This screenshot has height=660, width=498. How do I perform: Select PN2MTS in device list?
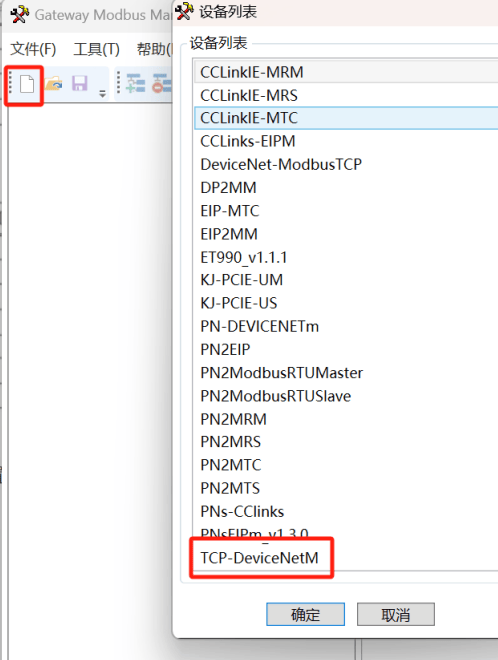346,488
